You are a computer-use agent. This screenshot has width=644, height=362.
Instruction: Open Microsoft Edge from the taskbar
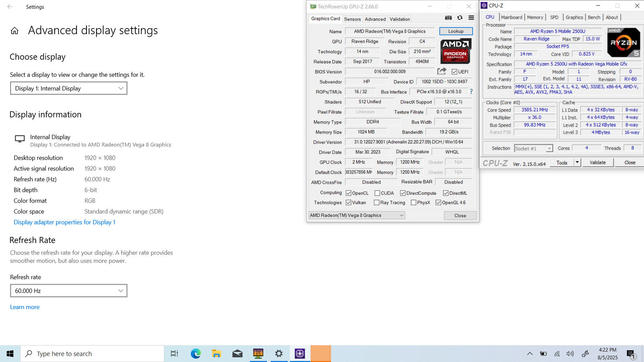196,354
